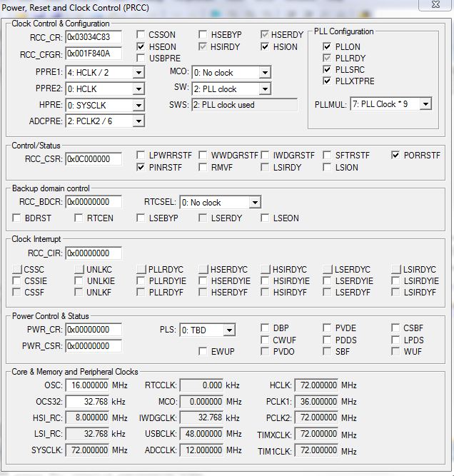Screen dimensions: 454x476
Task: Uncheck the HSION checkbox
Action: click(x=265, y=46)
